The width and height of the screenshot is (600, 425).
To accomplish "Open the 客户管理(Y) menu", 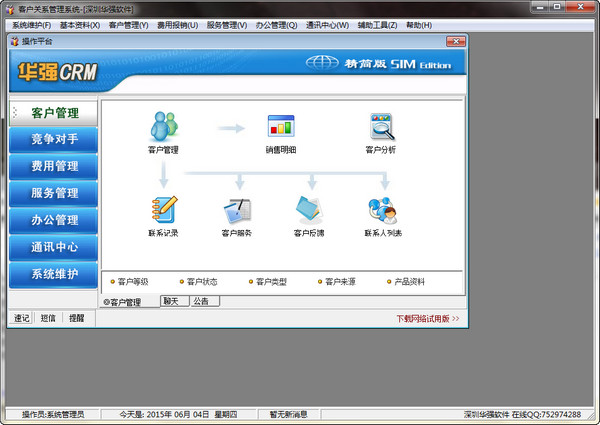I will click(129, 25).
